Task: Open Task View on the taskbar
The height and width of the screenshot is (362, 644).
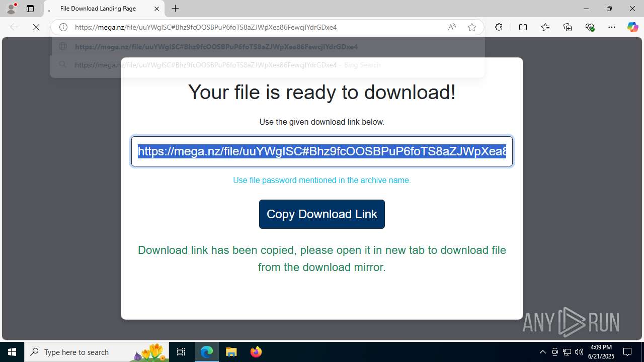Action: coord(181,352)
